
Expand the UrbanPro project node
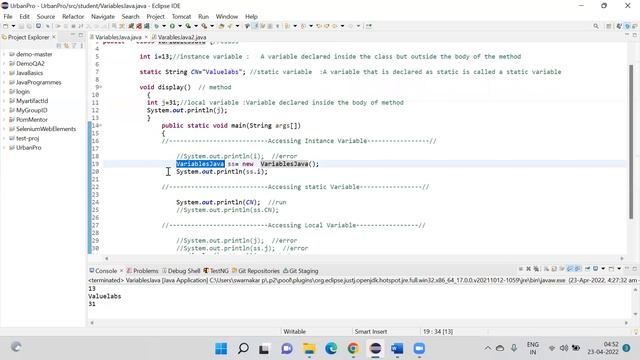[x=4, y=148]
